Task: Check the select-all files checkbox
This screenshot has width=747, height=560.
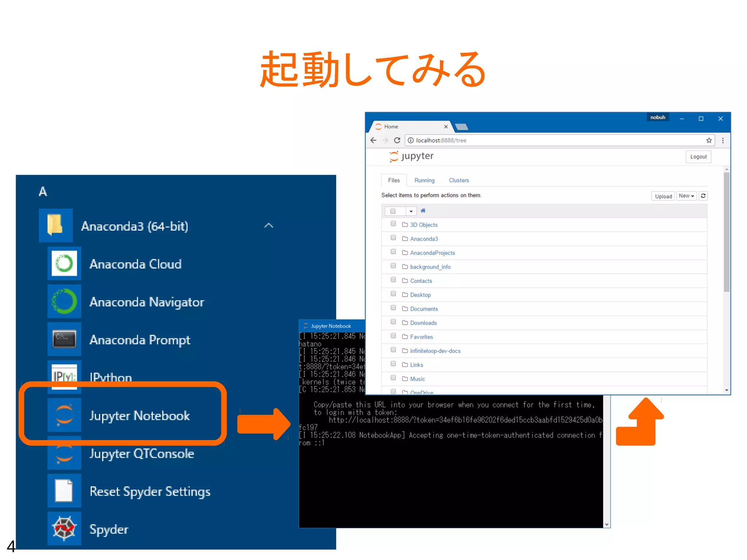Action: (x=393, y=211)
